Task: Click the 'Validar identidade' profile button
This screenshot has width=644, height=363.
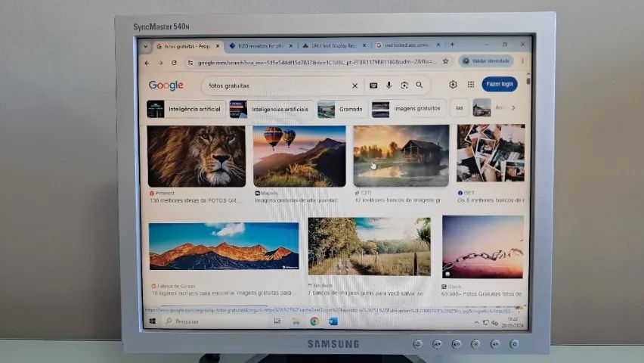Action: pyautogui.click(x=487, y=60)
